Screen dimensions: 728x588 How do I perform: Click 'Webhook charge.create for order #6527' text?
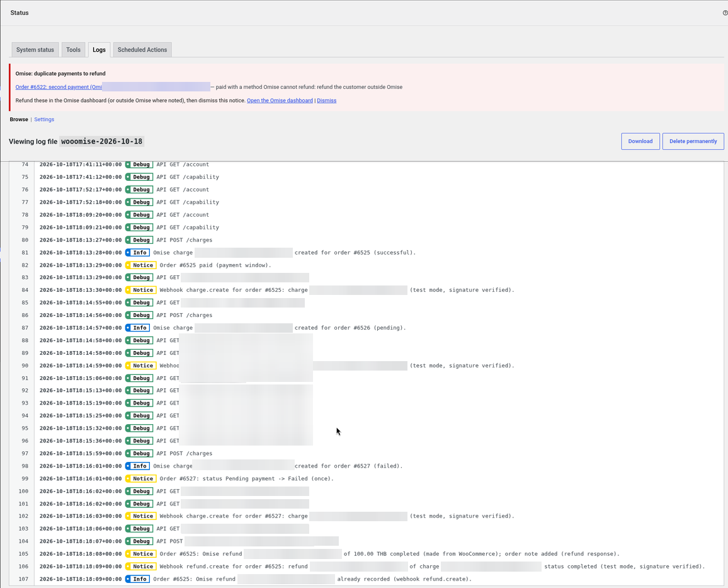222,516
